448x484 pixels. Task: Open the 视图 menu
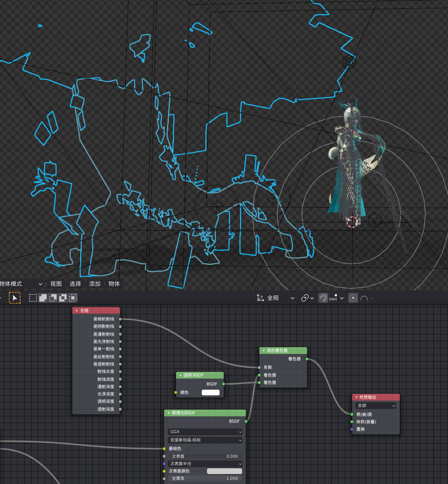tap(56, 284)
